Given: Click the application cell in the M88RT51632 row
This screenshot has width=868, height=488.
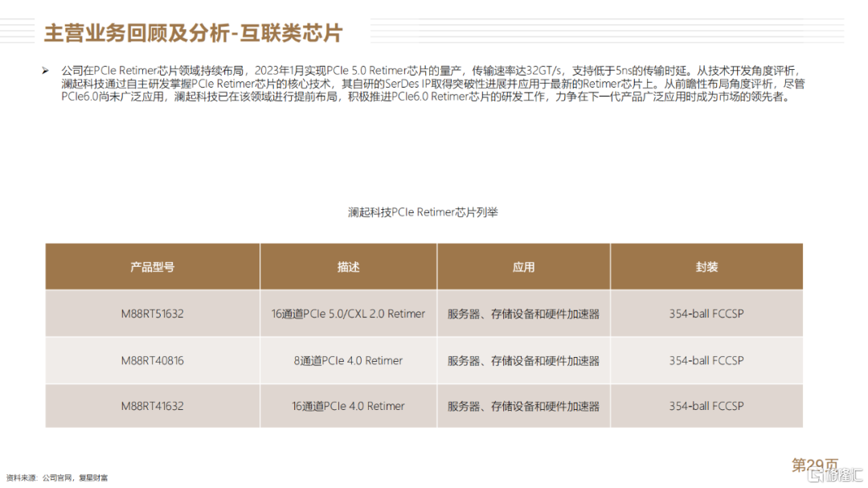Looking at the screenshot, I should [x=523, y=314].
